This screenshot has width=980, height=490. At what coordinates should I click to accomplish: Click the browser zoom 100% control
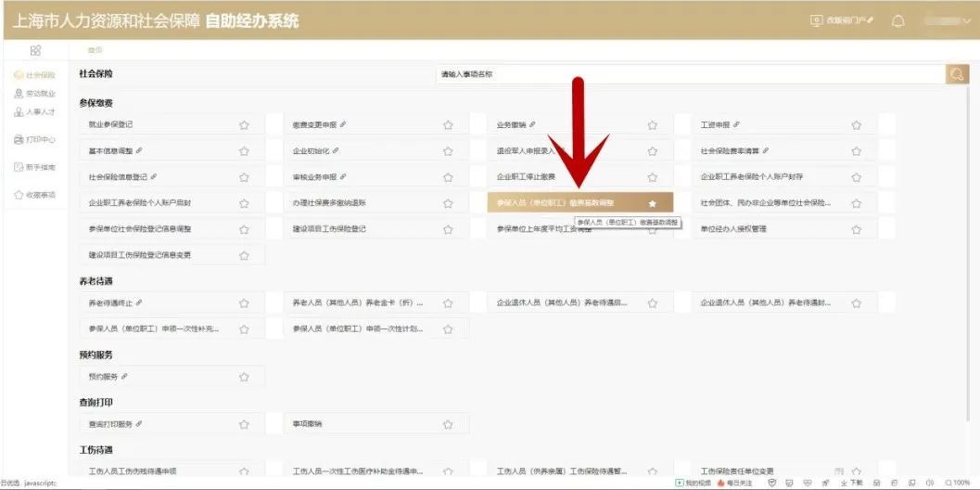[x=961, y=484]
